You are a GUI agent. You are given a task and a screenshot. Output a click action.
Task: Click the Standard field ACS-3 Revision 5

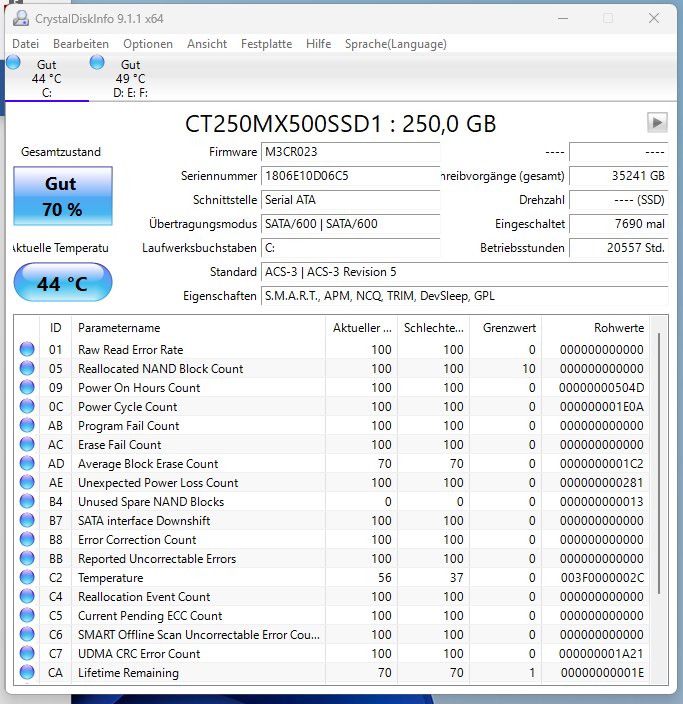coord(465,272)
